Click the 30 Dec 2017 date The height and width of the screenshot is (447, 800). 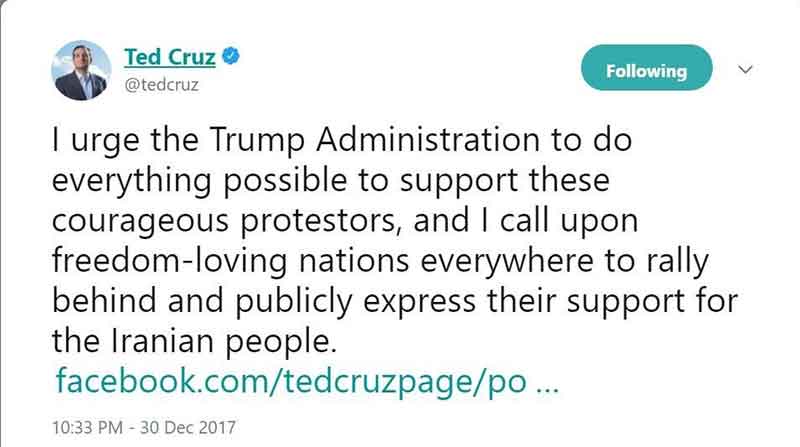point(192,424)
